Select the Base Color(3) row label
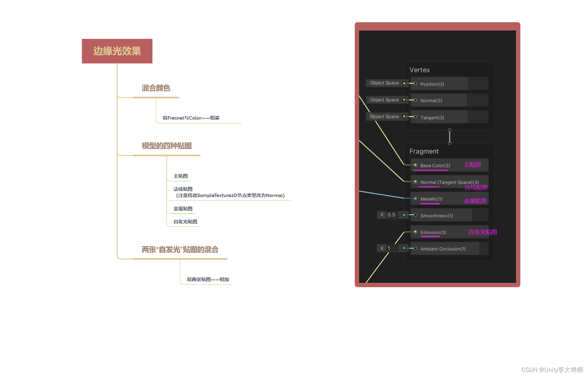The width and height of the screenshot is (588, 376). tap(435, 166)
